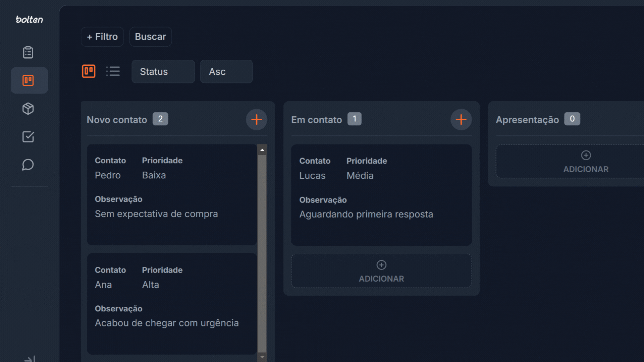The width and height of the screenshot is (644, 362).
Task: Open the chat bubble sidebar icon
Action: (x=28, y=165)
